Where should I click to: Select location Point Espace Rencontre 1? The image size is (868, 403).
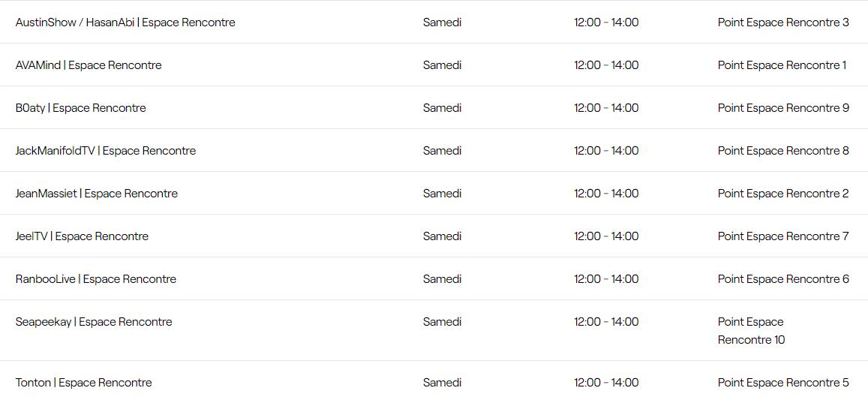[781, 65]
